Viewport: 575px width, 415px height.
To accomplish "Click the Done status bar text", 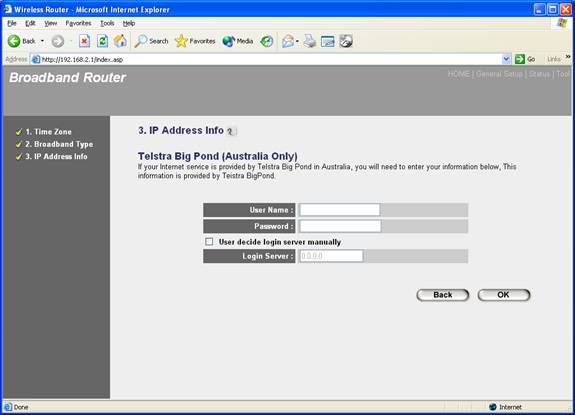I will [x=21, y=407].
